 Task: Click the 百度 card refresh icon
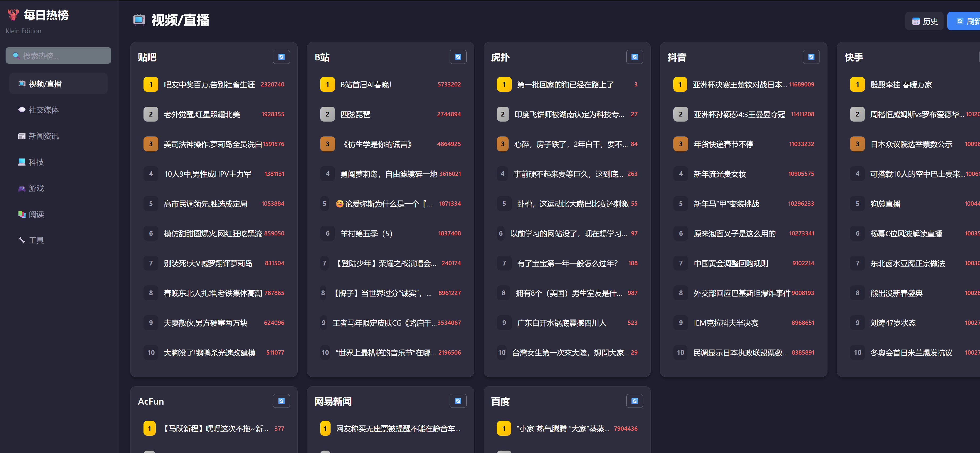[634, 401]
